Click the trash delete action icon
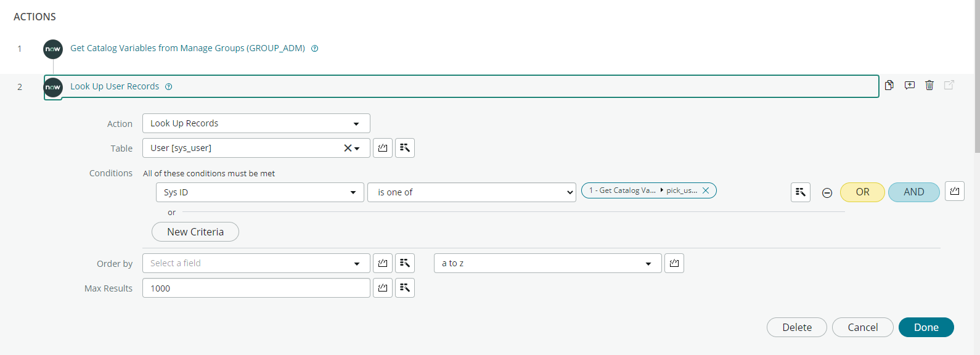Image resolution: width=980 pixels, height=355 pixels. click(x=929, y=85)
